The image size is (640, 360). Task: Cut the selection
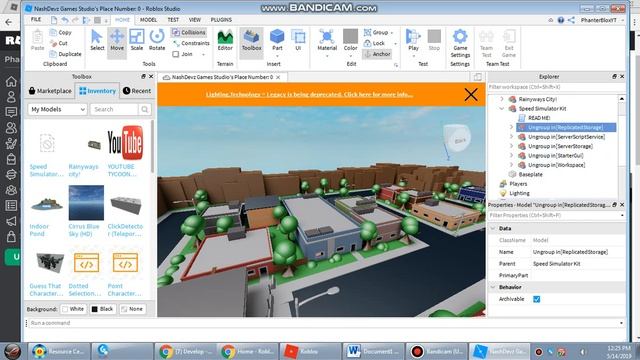[x=58, y=43]
